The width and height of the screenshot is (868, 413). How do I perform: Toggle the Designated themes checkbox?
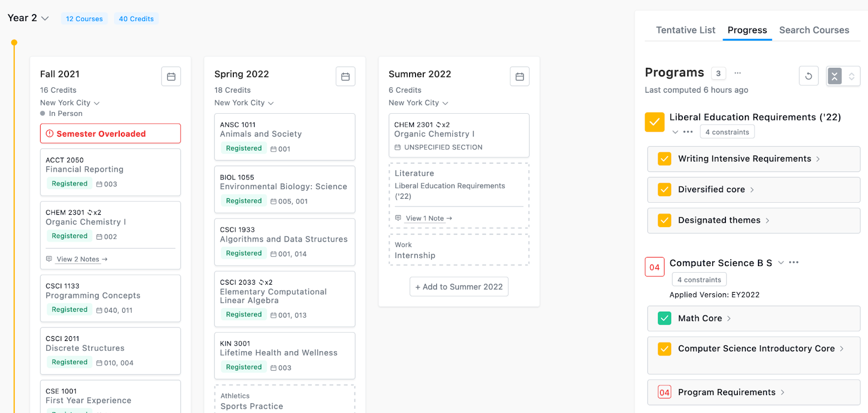(x=665, y=220)
